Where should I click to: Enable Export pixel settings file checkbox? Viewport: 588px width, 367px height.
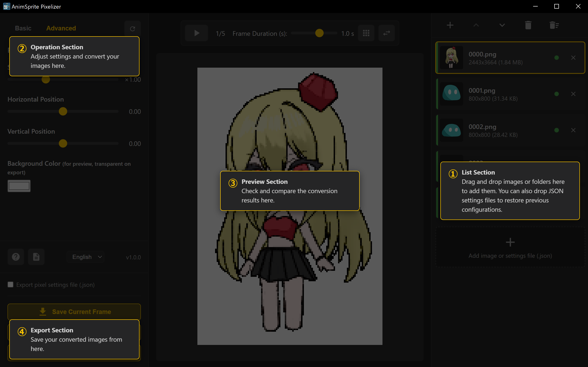point(10,284)
